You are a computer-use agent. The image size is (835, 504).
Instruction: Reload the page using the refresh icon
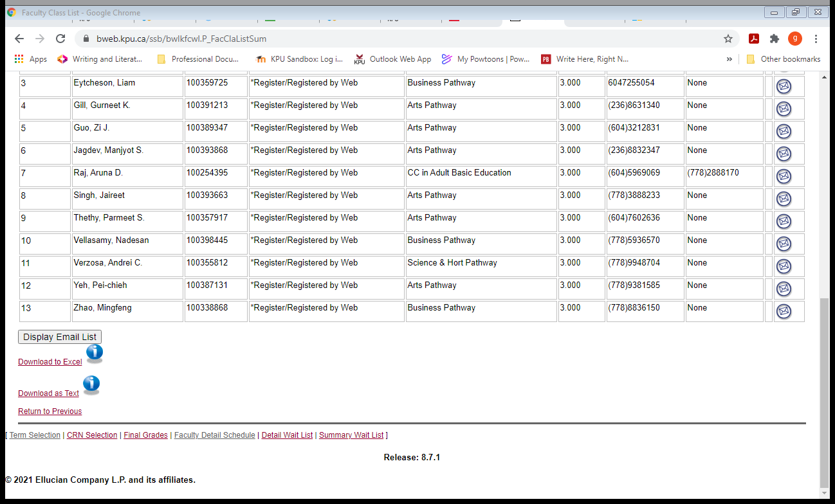coord(60,39)
